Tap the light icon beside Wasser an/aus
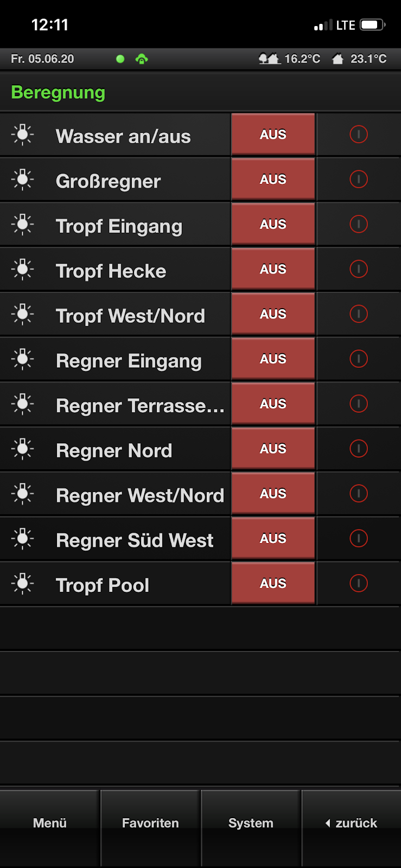401x868 pixels. click(22, 135)
